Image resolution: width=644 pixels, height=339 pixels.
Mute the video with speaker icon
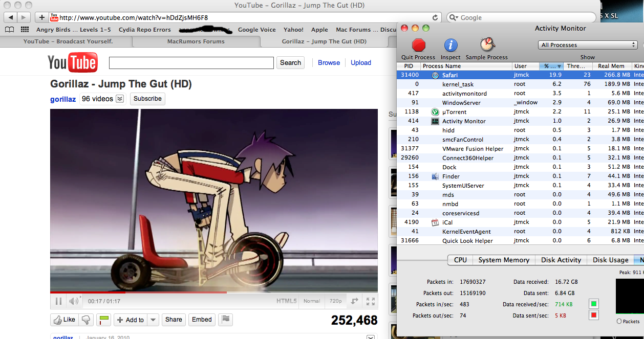pyautogui.click(x=74, y=301)
